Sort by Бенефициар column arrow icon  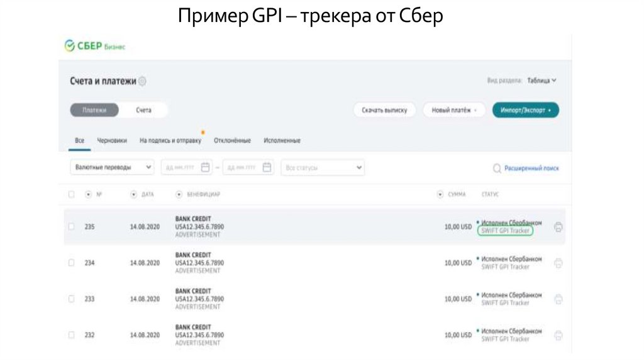point(179,194)
